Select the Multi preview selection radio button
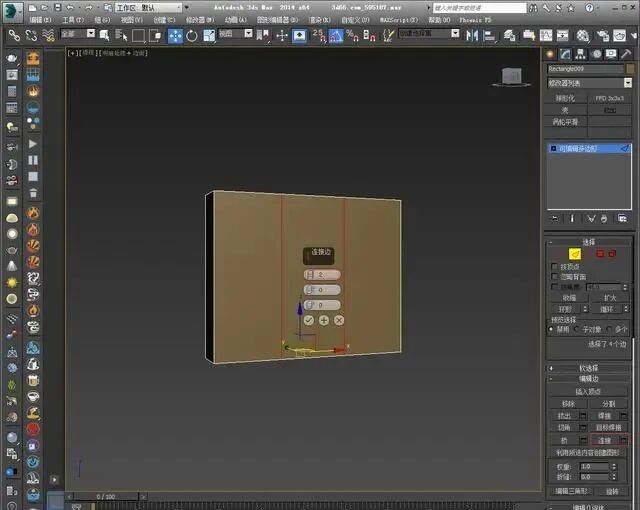This screenshot has width=640, height=510. (609, 329)
